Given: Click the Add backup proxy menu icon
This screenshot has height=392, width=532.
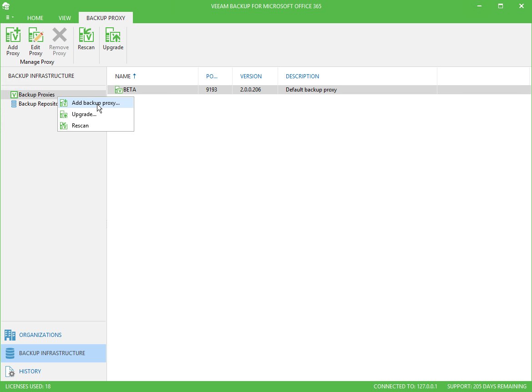Looking at the screenshot, I should point(64,103).
